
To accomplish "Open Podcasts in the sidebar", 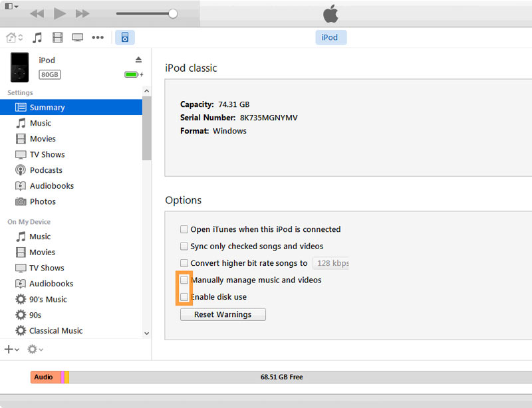I will [71, 170].
